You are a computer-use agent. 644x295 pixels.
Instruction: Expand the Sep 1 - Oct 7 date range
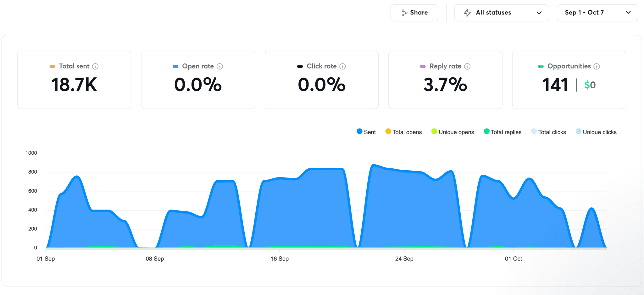point(584,13)
